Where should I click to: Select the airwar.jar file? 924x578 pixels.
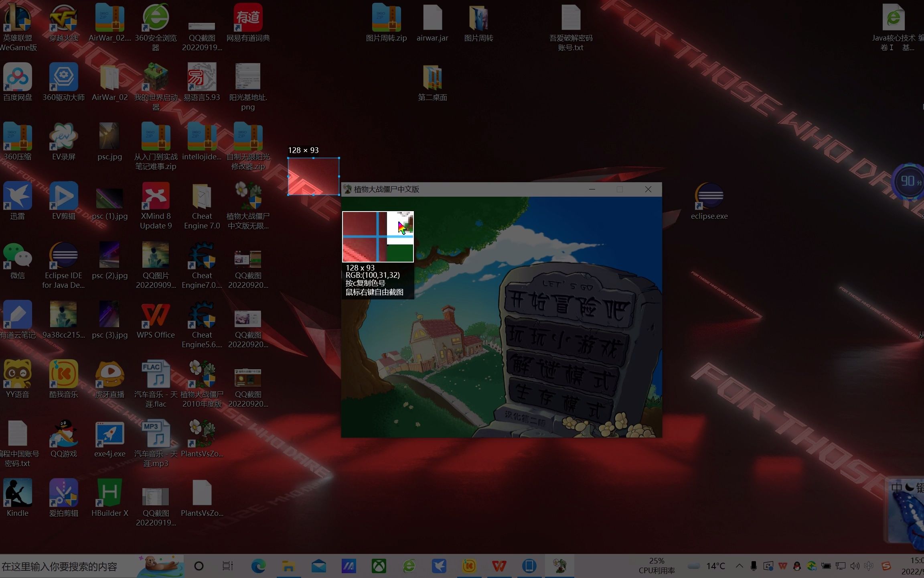[432, 23]
